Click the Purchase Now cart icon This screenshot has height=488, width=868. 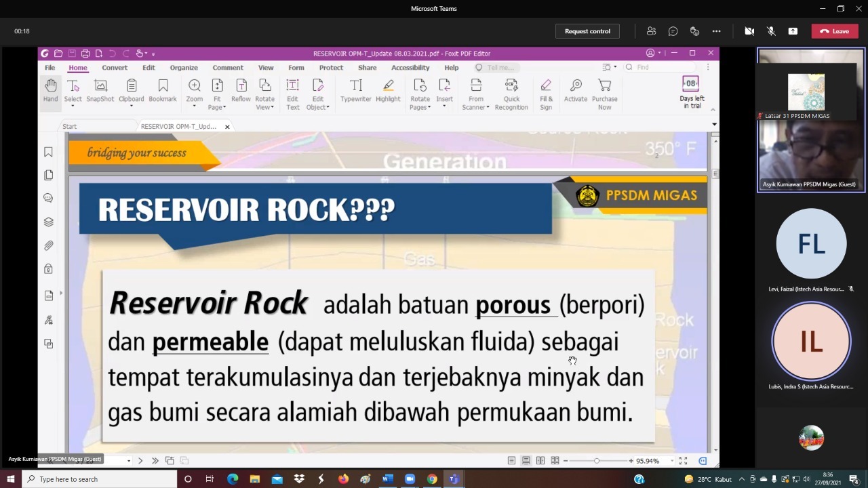[604, 94]
